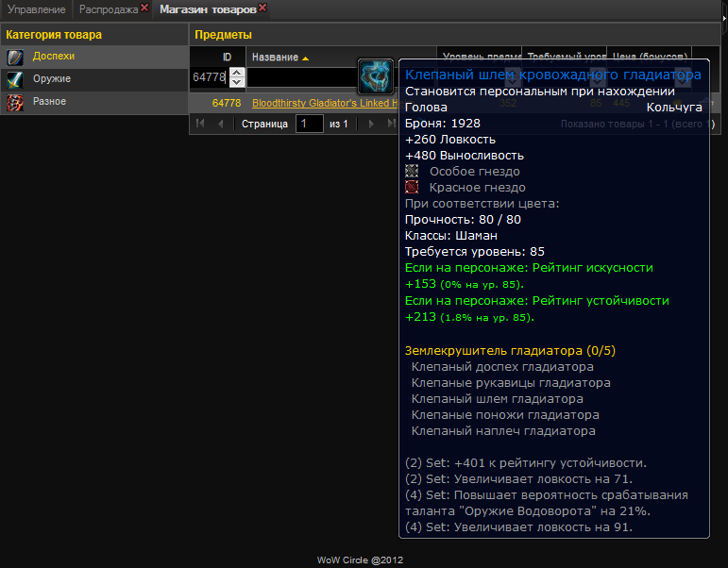This screenshot has height=568, width=728.
Task: Click the ascending sort arrow beside Название
Action: point(305,58)
